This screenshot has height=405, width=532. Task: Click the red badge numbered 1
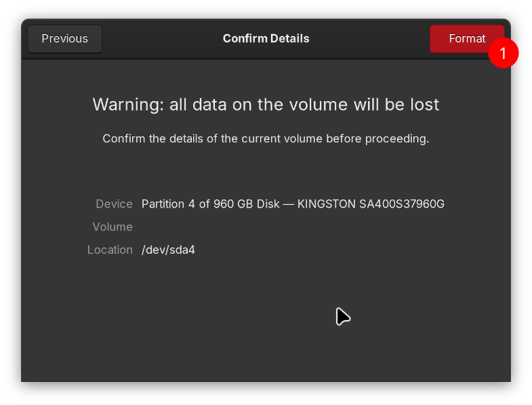click(x=503, y=53)
